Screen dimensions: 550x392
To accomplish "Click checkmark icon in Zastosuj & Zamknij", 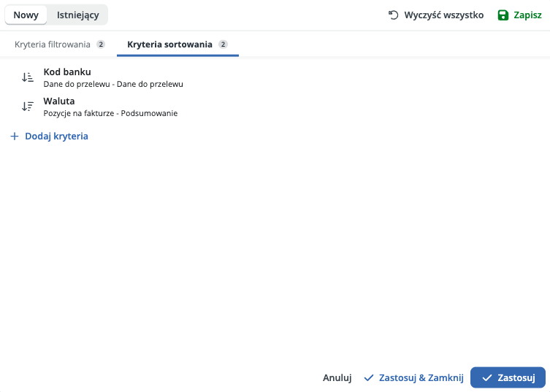I will 369,377.
